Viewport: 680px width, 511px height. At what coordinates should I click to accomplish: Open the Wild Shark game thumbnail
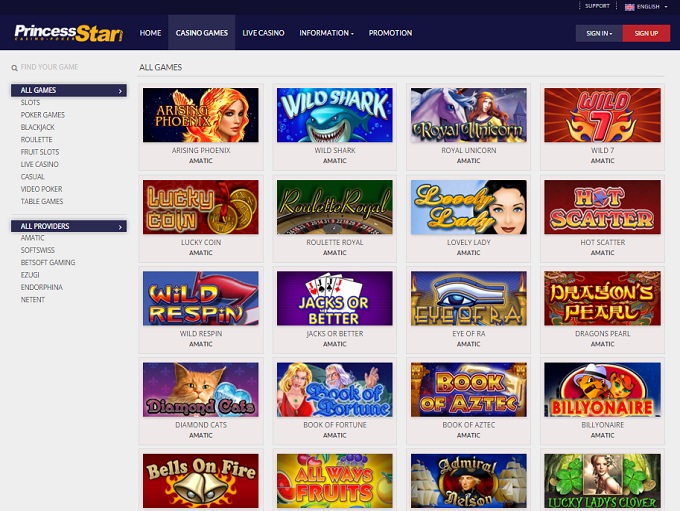334,115
